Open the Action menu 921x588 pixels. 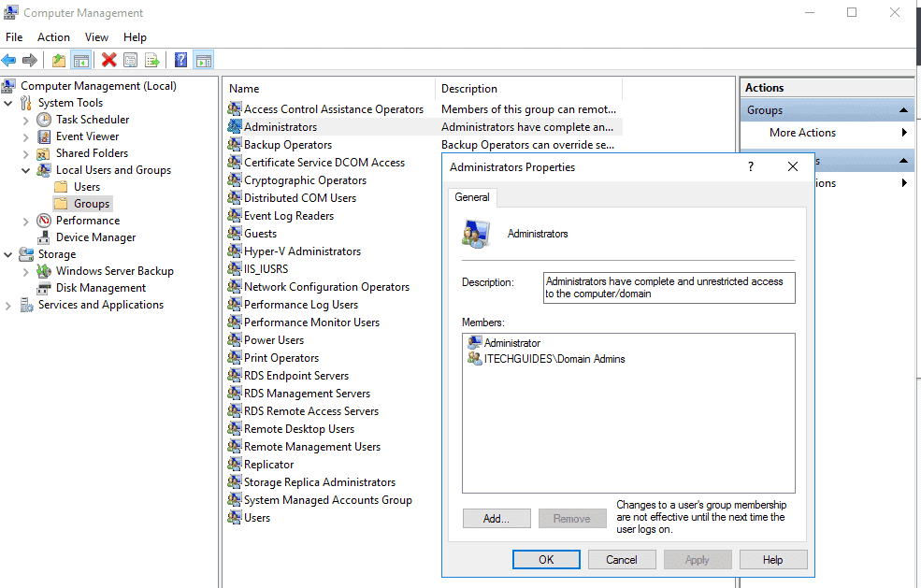click(x=53, y=36)
